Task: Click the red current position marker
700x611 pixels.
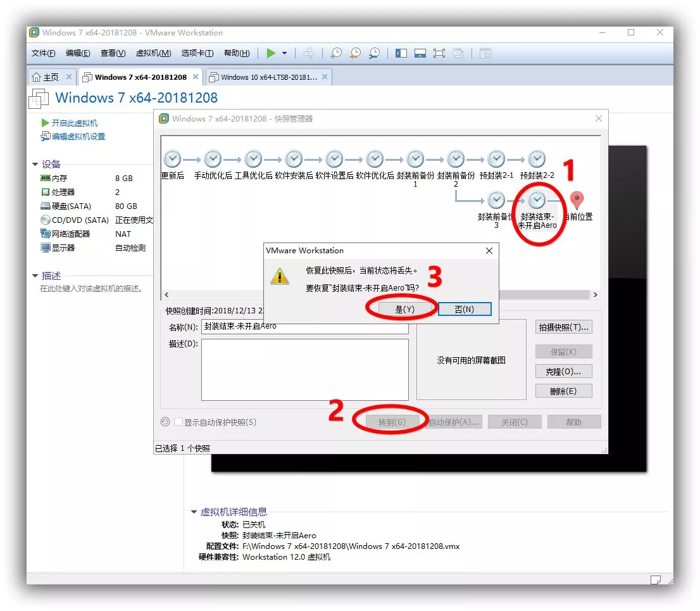Action: coord(577,201)
